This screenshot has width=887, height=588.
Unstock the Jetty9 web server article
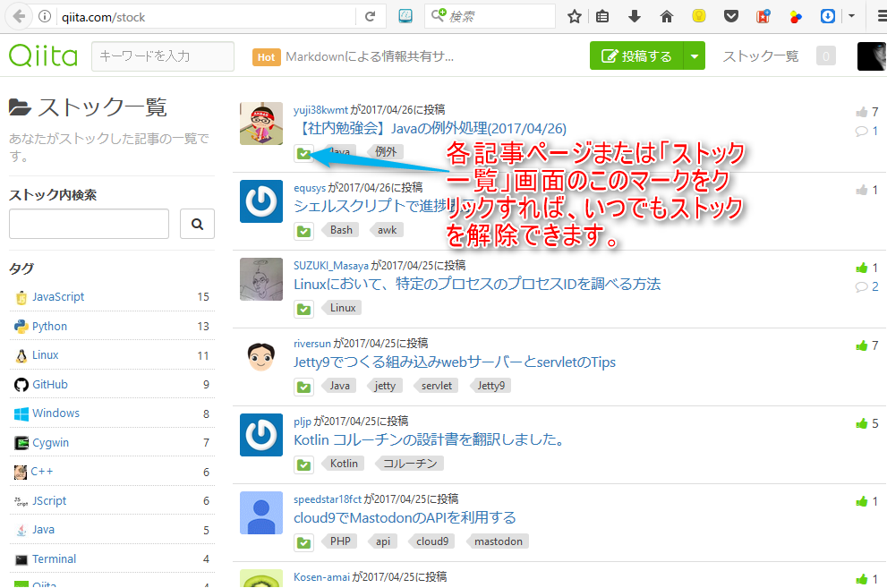[303, 386]
